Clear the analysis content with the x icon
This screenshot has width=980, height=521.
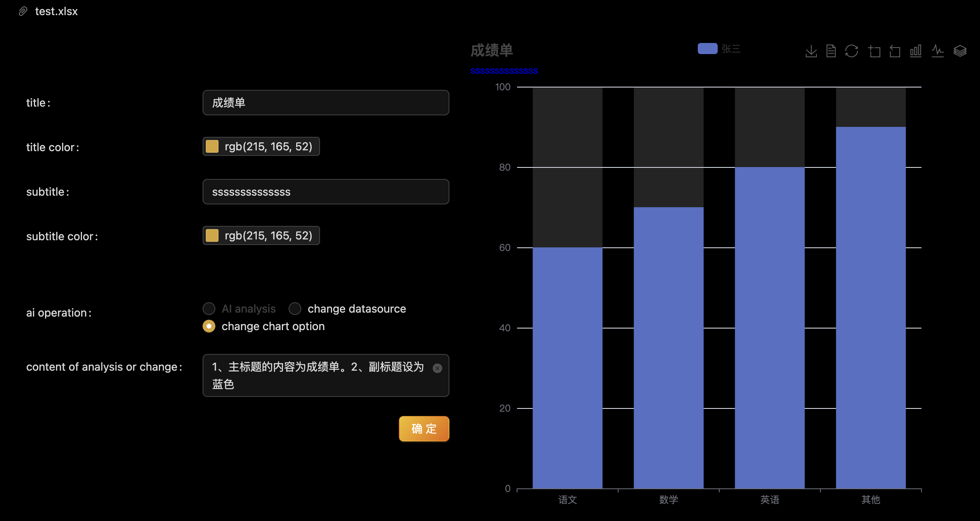(438, 368)
